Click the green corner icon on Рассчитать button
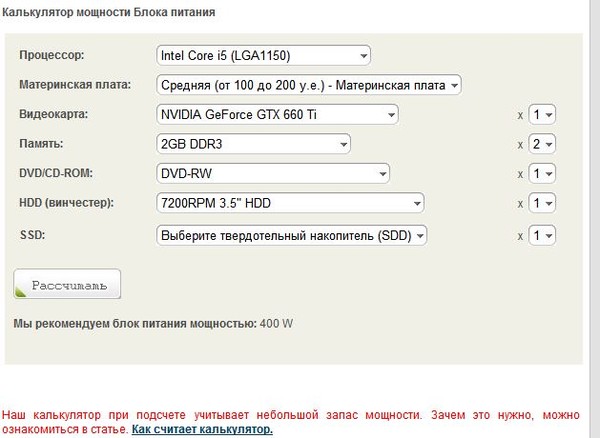Screen dimensions: 600x438 [x=20, y=291]
